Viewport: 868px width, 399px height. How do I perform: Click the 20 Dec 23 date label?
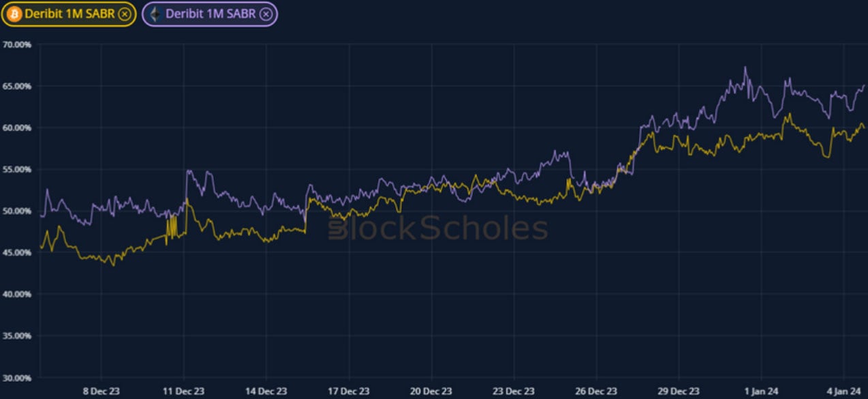pyautogui.click(x=431, y=391)
